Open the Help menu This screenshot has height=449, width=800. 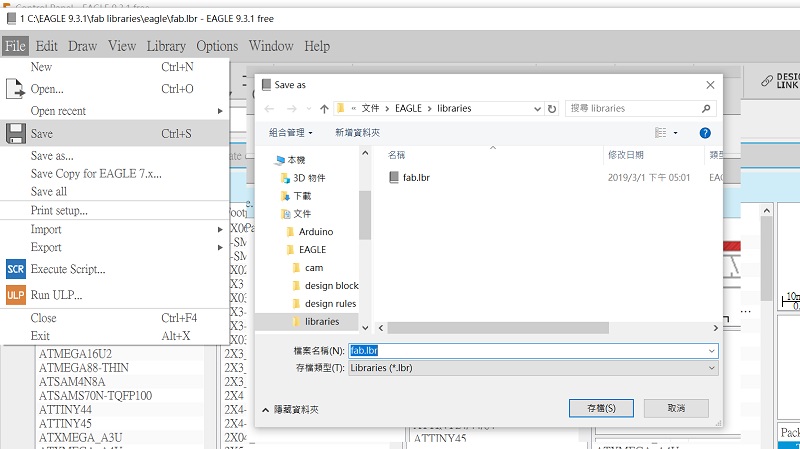(x=317, y=46)
